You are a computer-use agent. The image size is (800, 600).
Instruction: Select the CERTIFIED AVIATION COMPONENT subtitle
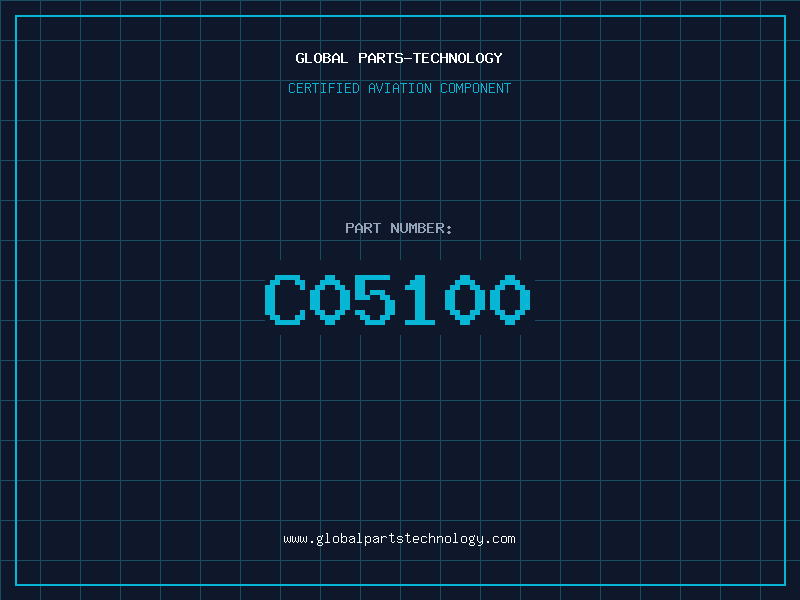[x=399, y=88]
